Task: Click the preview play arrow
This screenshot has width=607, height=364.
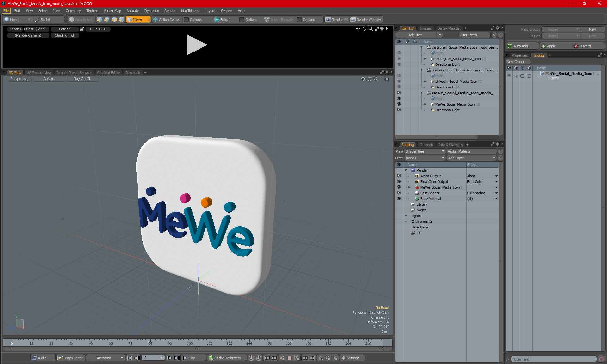Action: pyautogui.click(x=197, y=45)
